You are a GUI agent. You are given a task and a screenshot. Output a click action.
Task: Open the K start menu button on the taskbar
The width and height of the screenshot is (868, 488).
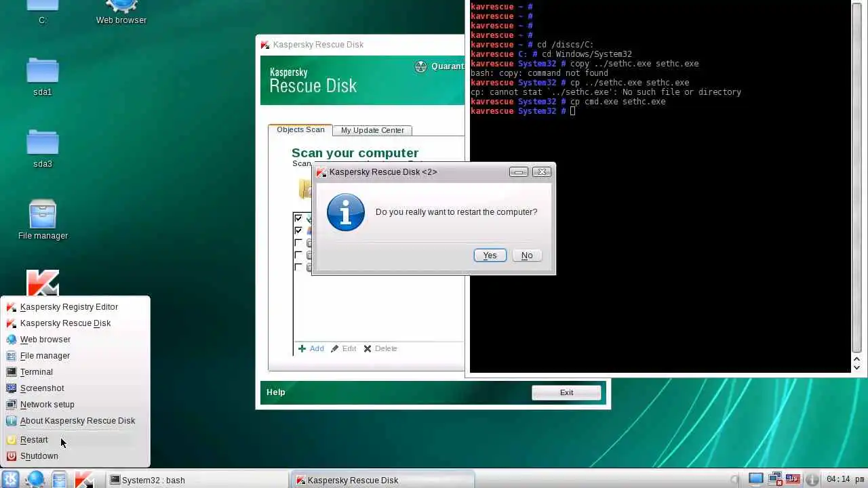(11, 480)
